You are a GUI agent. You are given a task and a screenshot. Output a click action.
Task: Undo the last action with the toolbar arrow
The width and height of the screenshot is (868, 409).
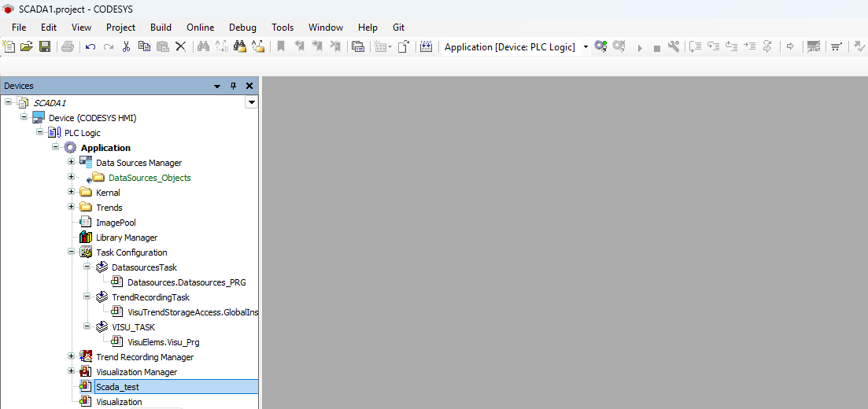tap(90, 47)
